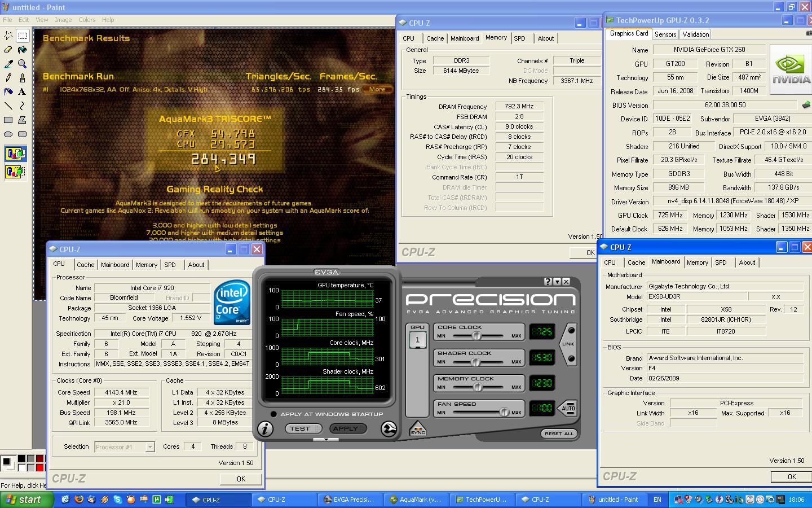
Task: Select the straight Line tool
Action: (x=8, y=106)
